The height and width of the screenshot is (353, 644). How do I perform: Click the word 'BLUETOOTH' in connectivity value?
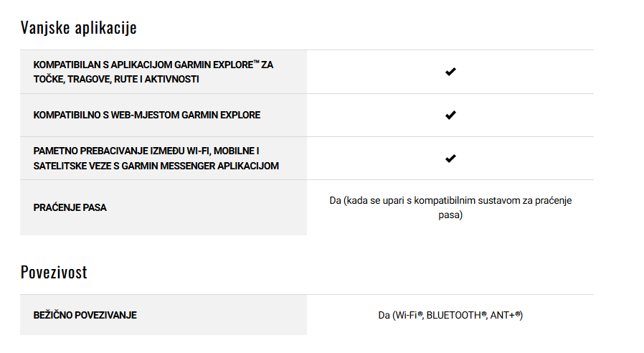(453, 315)
